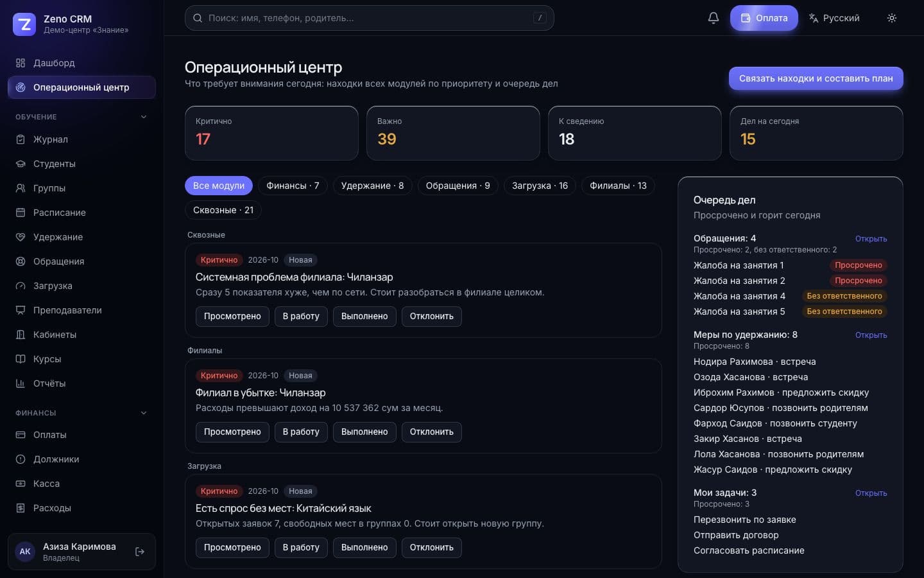
Task: Go to Удержание sidebar item
Action: tap(81, 237)
